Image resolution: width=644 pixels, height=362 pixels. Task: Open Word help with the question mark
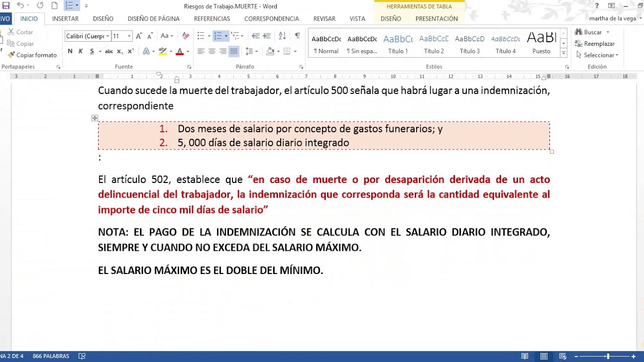point(597,6)
